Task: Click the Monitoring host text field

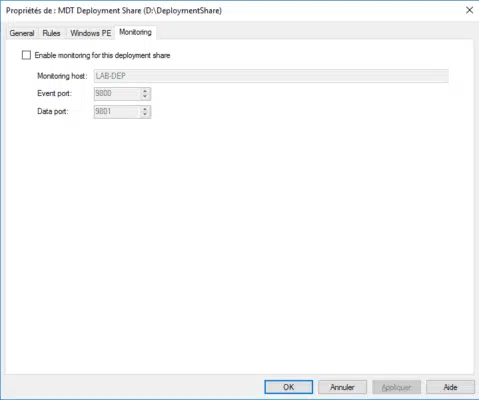Action: point(271,76)
